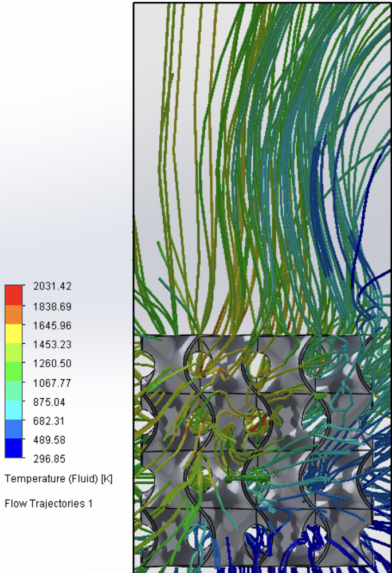The height and width of the screenshot is (573, 392).
Task: Click the dark blue legend segment at bottom
Action: (14, 448)
